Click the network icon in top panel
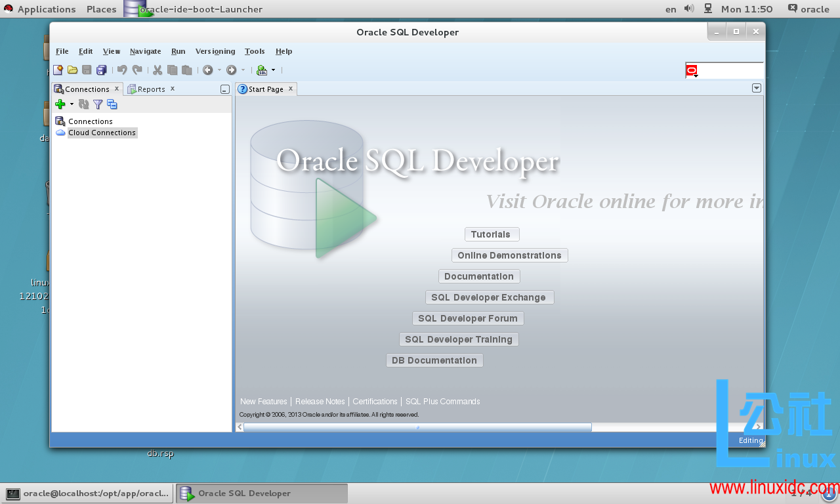The width and height of the screenshot is (840, 504). [x=708, y=9]
